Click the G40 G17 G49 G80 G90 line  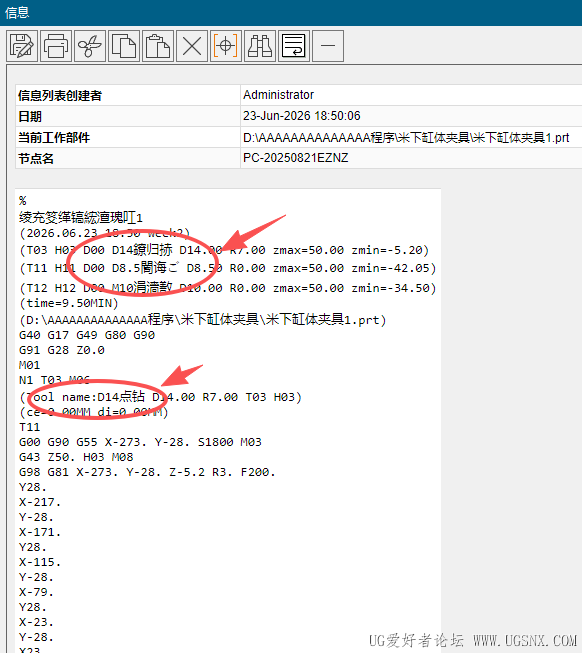87,335
